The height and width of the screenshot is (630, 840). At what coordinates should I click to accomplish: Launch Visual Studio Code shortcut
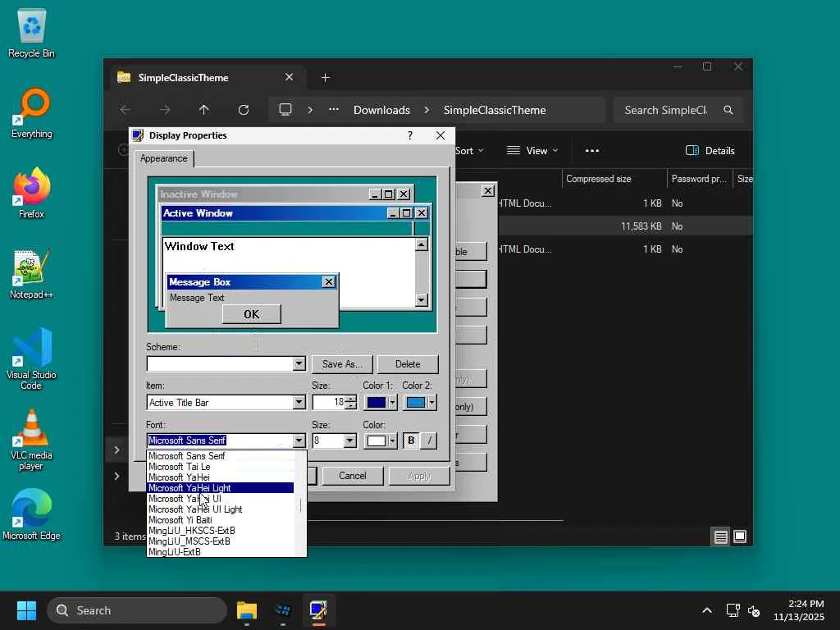click(32, 359)
